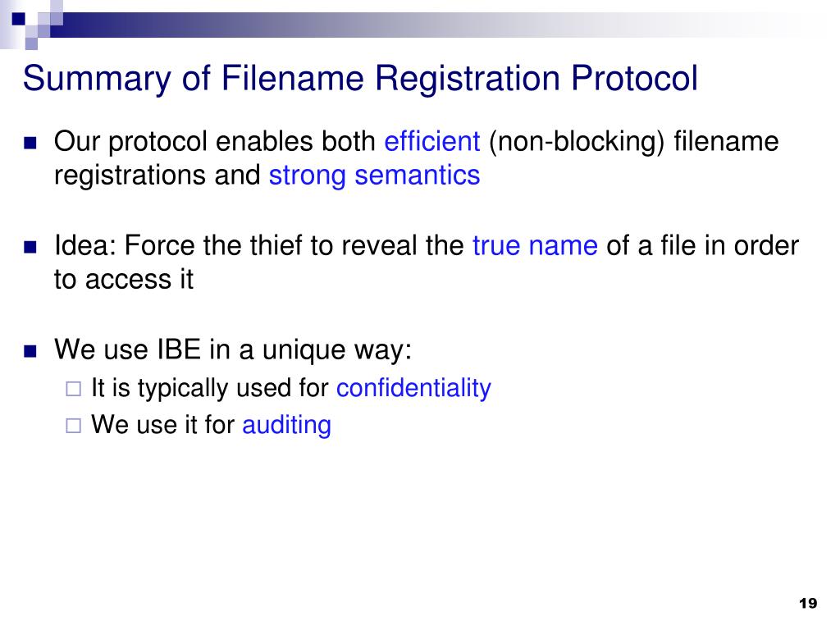The height and width of the screenshot is (630, 840).
Task: Click the blue word 'efficient'
Action: 431,141
